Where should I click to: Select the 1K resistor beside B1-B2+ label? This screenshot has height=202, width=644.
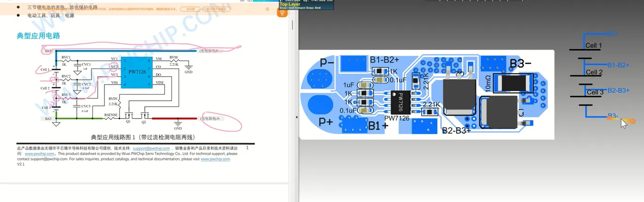(x=380, y=71)
